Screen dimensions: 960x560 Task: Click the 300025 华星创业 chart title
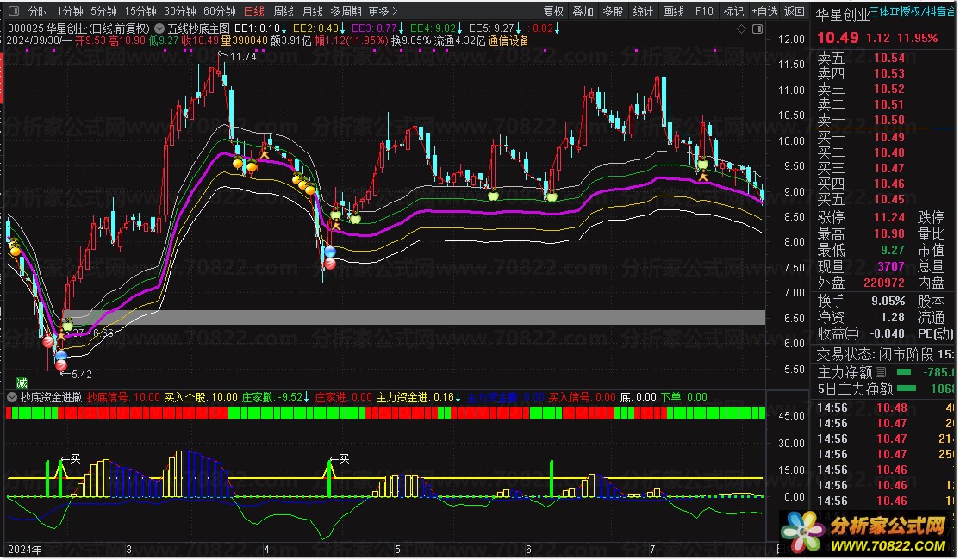pos(78,28)
